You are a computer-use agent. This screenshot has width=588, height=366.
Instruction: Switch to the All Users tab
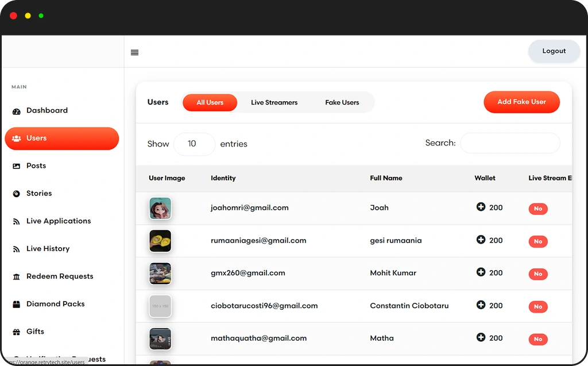[210, 102]
